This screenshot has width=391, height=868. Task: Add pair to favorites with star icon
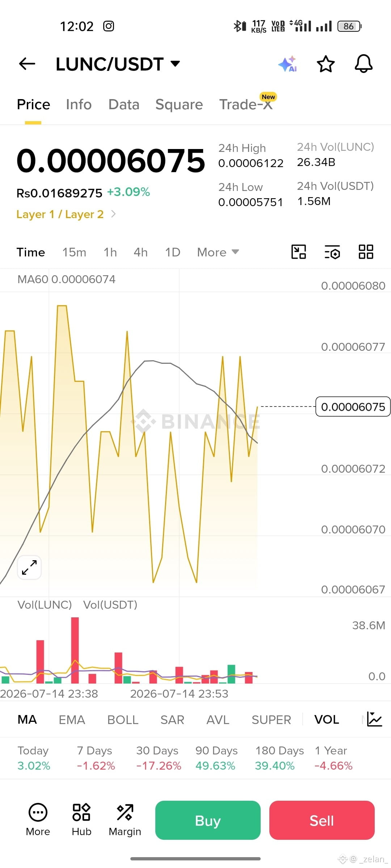click(325, 64)
